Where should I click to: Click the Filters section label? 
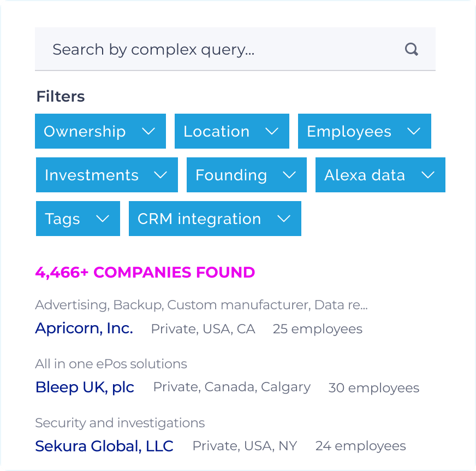tap(60, 96)
